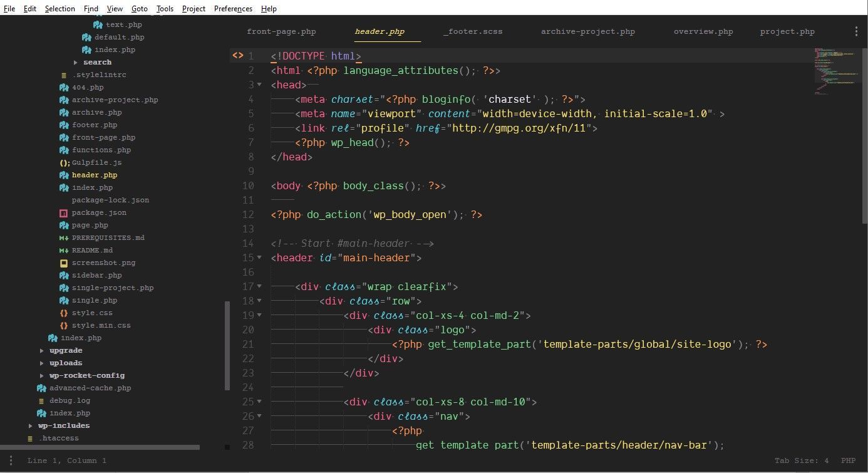Open the Help menu
868x473 pixels.
(269, 9)
